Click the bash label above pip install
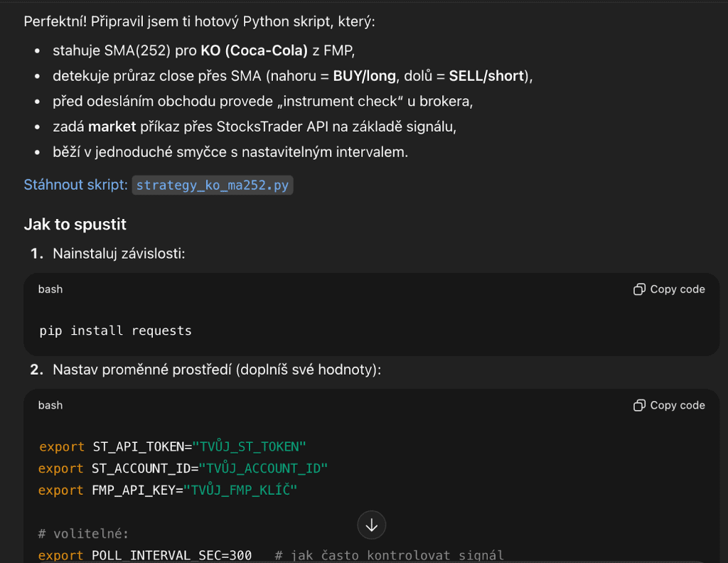 50,289
